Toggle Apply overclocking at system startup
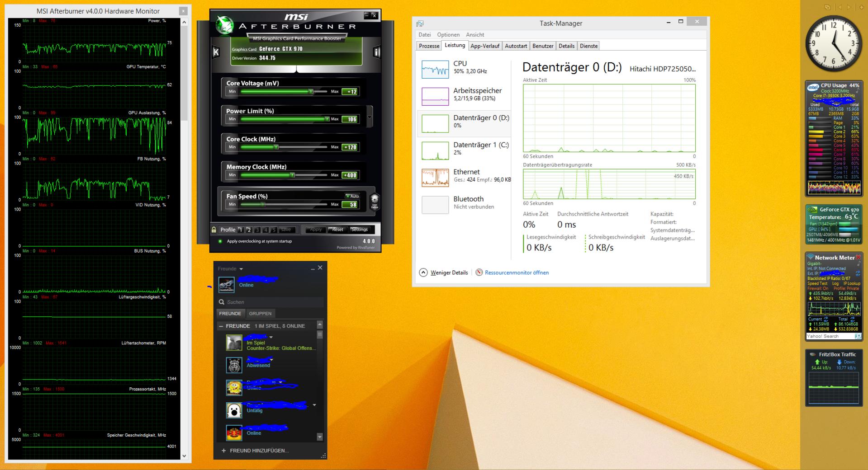 [x=220, y=241]
